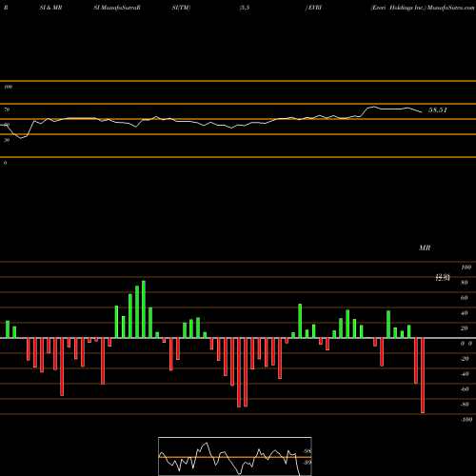The height and width of the screenshot is (476, 476).
Task: Click the 'SI MunafaSutraR' header text
Action: point(117,8)
